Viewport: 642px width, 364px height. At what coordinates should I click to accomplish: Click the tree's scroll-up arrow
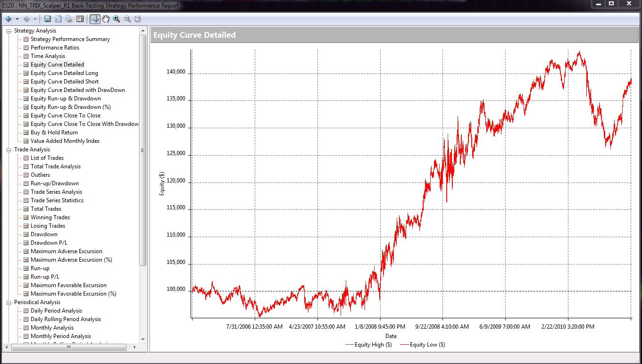(x=143, y=31)
